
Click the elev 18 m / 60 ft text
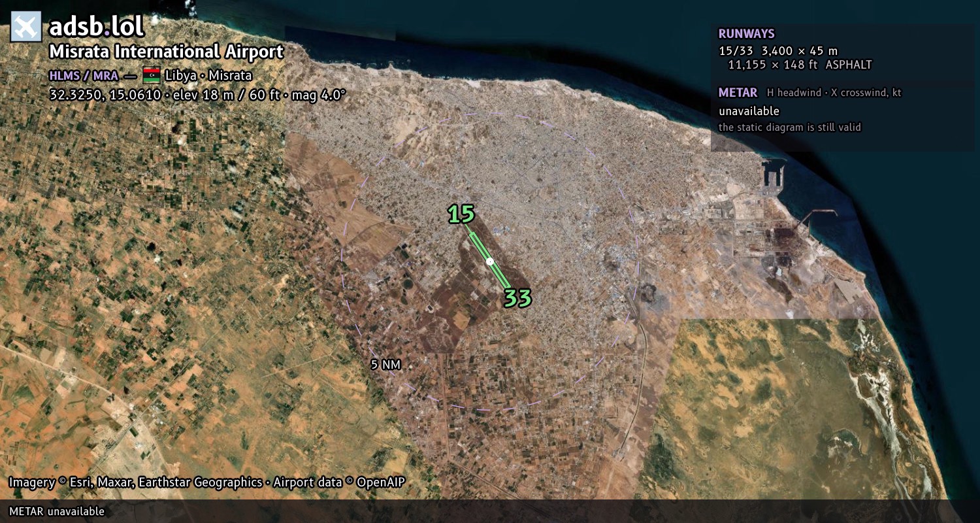(x=226, y=95)
